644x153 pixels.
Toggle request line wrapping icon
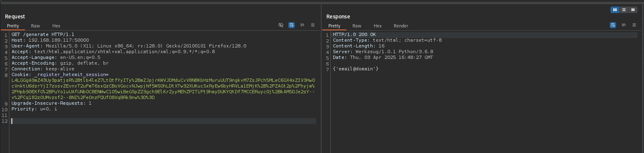[292, 25]
